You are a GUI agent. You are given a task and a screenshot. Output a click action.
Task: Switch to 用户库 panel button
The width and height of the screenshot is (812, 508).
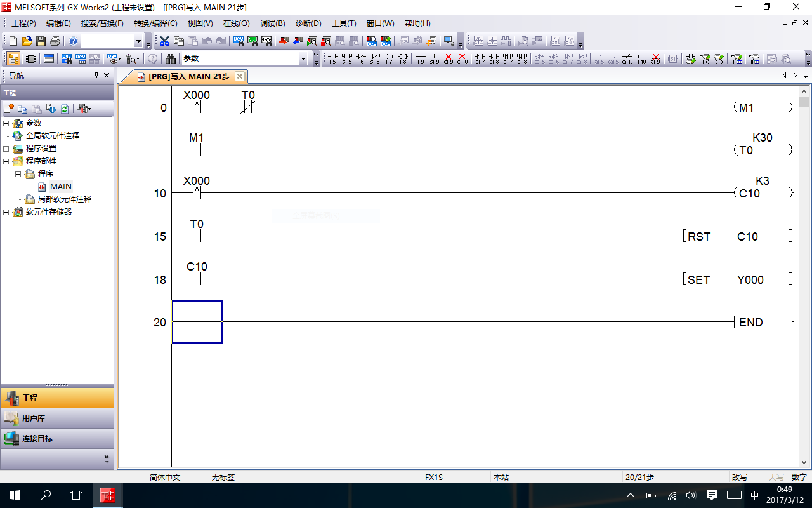tap(57, 418)
